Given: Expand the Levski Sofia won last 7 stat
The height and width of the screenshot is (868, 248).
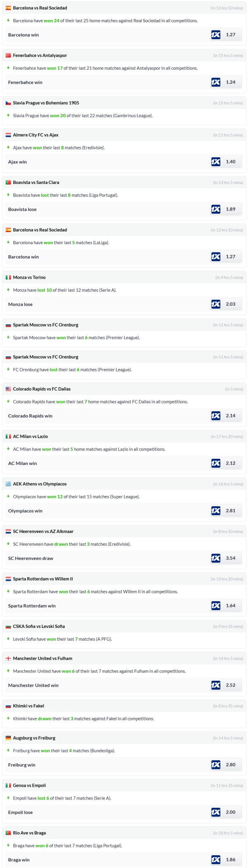Looking at the screenshot, I should (8, 639).
